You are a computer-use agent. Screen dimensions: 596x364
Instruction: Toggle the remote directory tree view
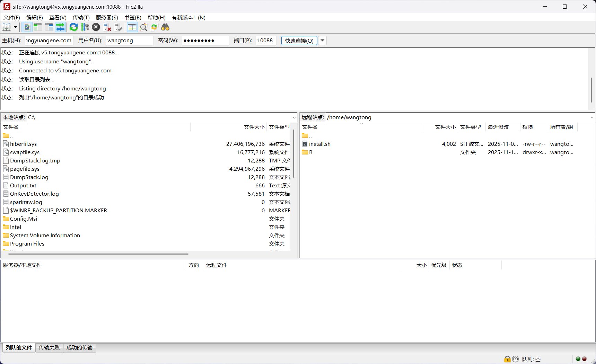(x=49, y=27)
